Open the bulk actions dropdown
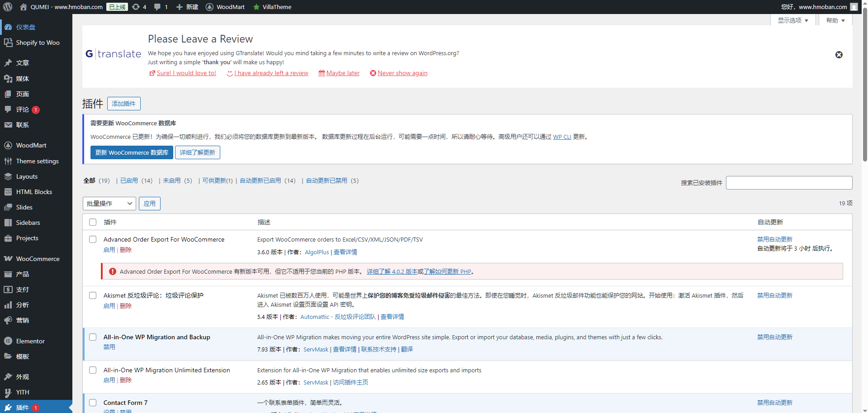 pos(109,204)
